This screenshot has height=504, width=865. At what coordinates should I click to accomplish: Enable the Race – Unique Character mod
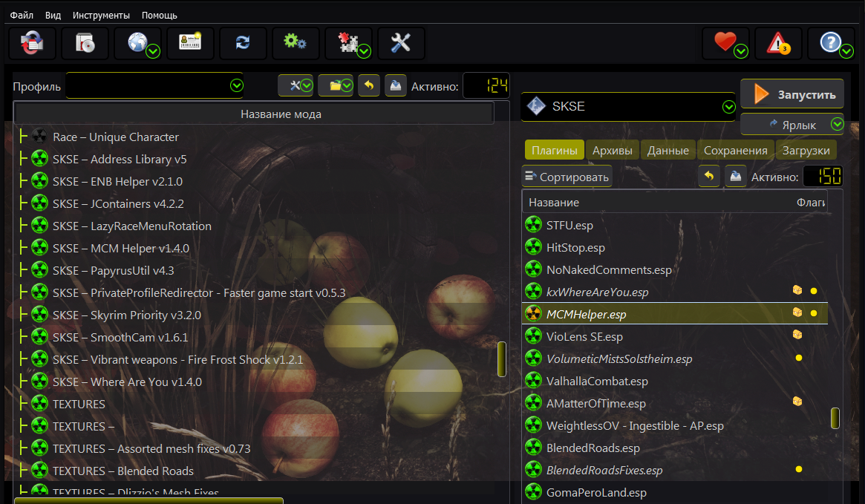[39, 137]
